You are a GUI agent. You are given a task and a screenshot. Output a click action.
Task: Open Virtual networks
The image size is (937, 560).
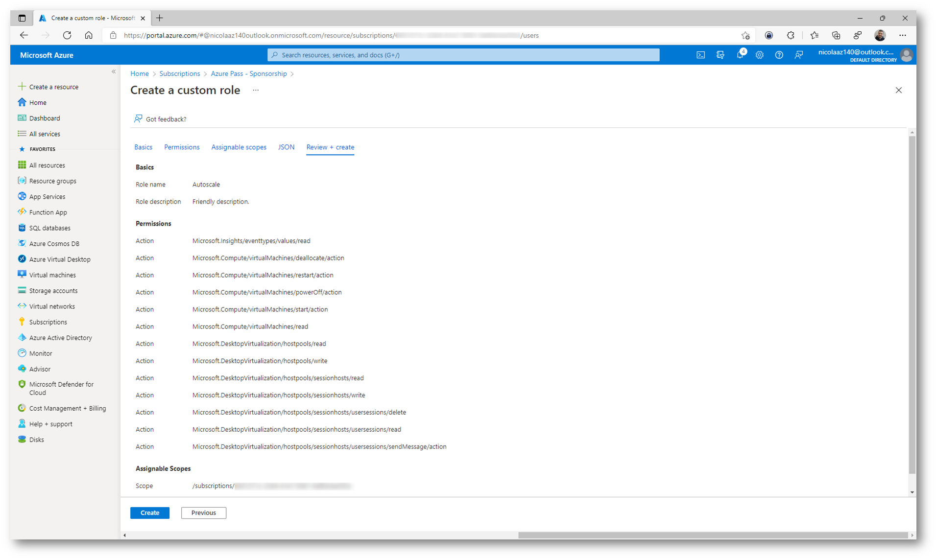click(51, 306)
